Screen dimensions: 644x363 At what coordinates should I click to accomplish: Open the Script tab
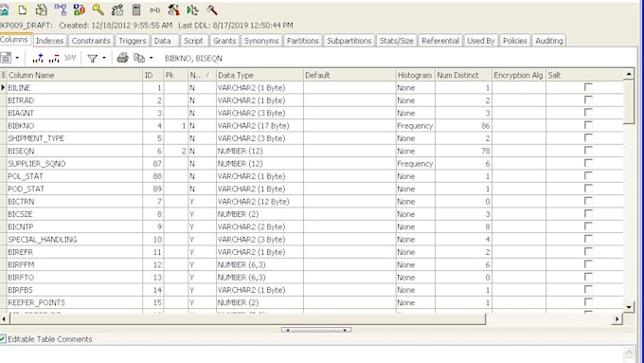coord(193,41)
